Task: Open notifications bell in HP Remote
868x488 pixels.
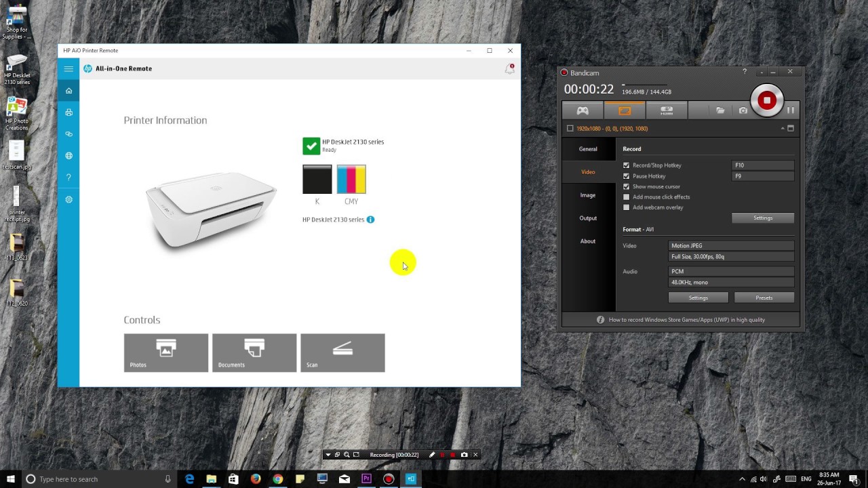Action: pos(509,68)
